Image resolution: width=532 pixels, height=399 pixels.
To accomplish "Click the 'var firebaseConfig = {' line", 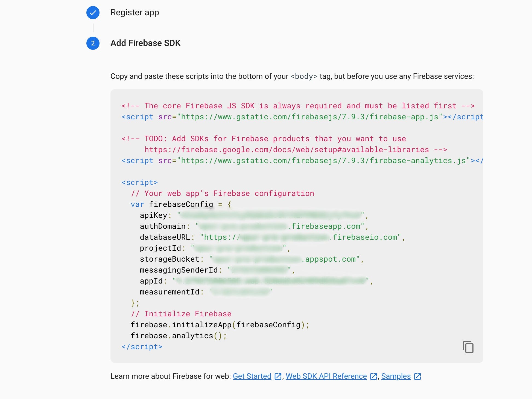I will click(x=181, y=204).
